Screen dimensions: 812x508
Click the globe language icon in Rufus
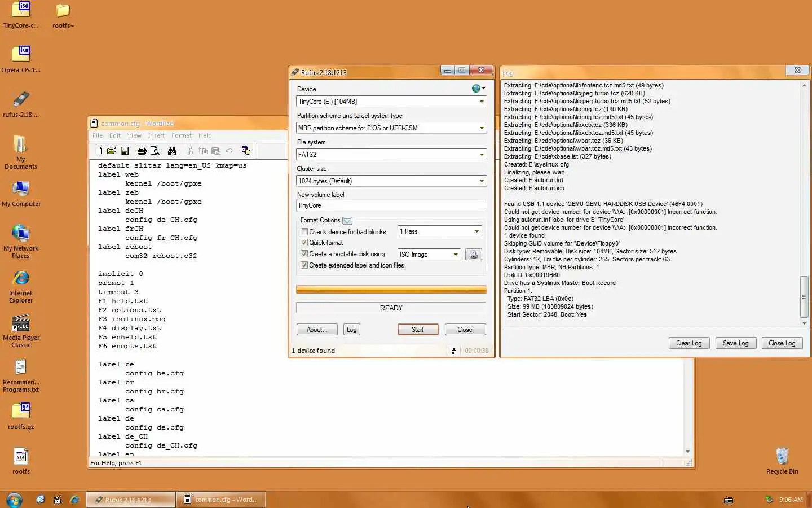[478, 89]
